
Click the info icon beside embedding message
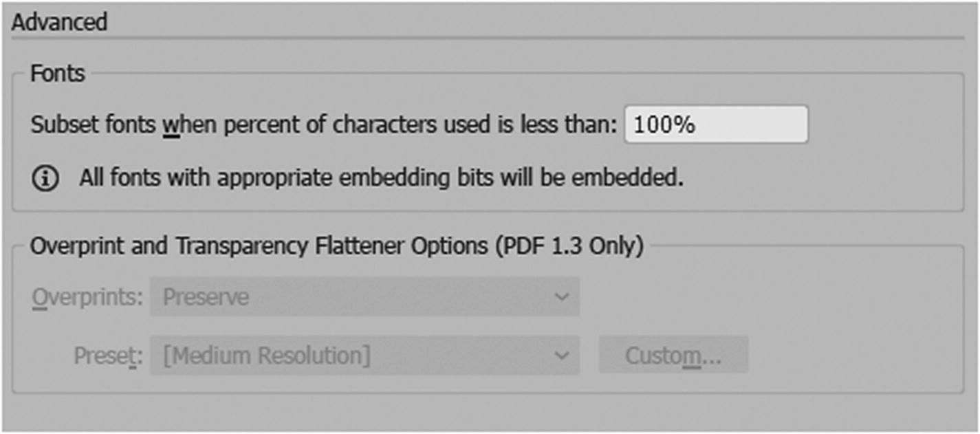tap(45, 179)
